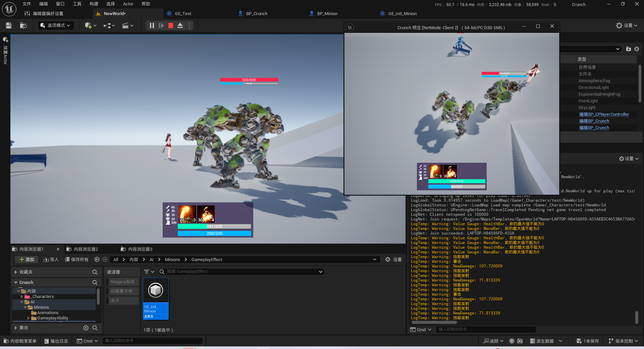The height and width of the screenshot is (349, 644).
Task: Open the 编辑 menu
Action: point(44,4)
